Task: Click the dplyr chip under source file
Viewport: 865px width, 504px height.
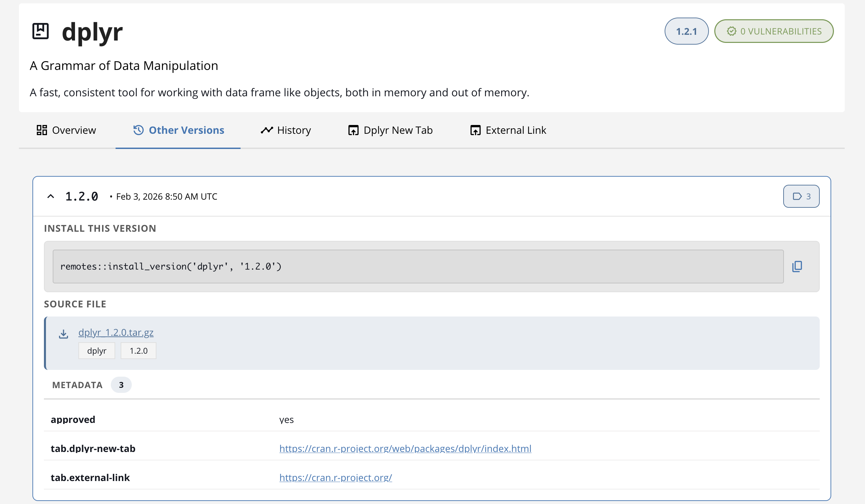Action: coord(97,351)
